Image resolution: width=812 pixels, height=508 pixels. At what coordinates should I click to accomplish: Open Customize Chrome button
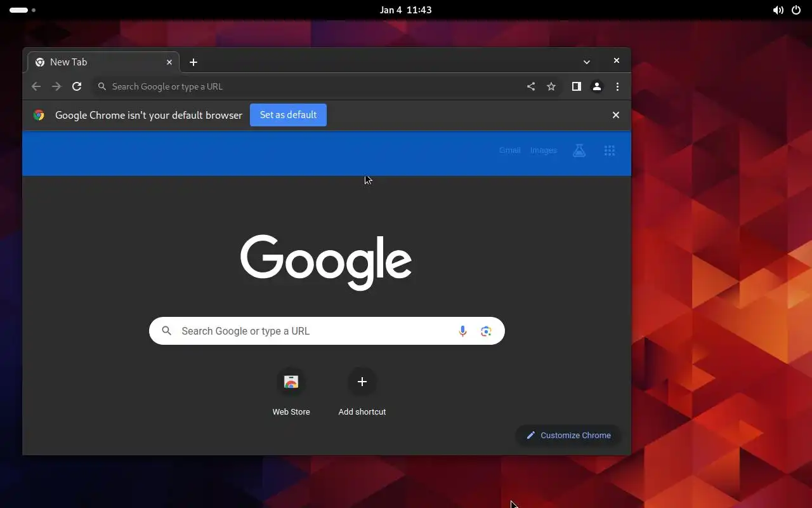(568, 435)
